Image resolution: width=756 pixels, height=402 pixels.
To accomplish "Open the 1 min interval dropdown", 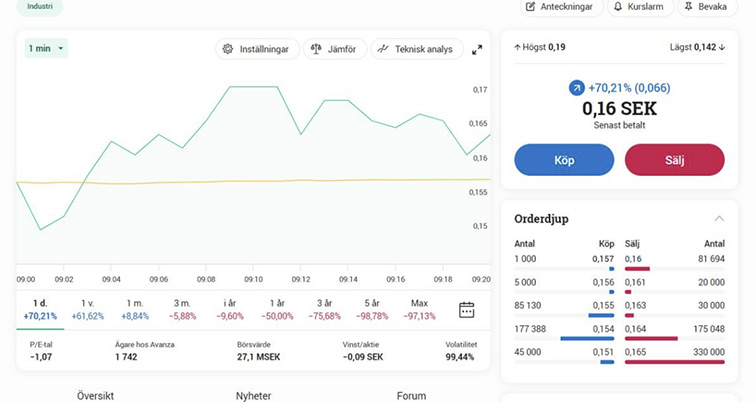I will click(x=46, y=48).
